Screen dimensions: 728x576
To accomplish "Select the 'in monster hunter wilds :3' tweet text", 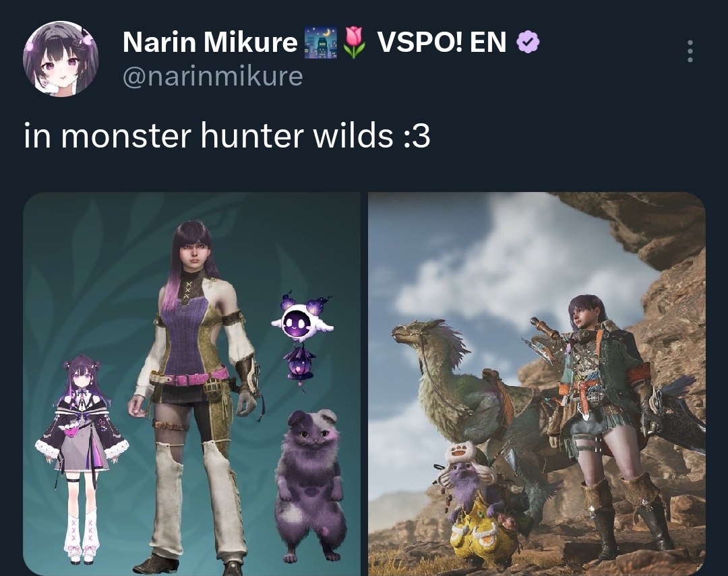I will coord(227,136).
